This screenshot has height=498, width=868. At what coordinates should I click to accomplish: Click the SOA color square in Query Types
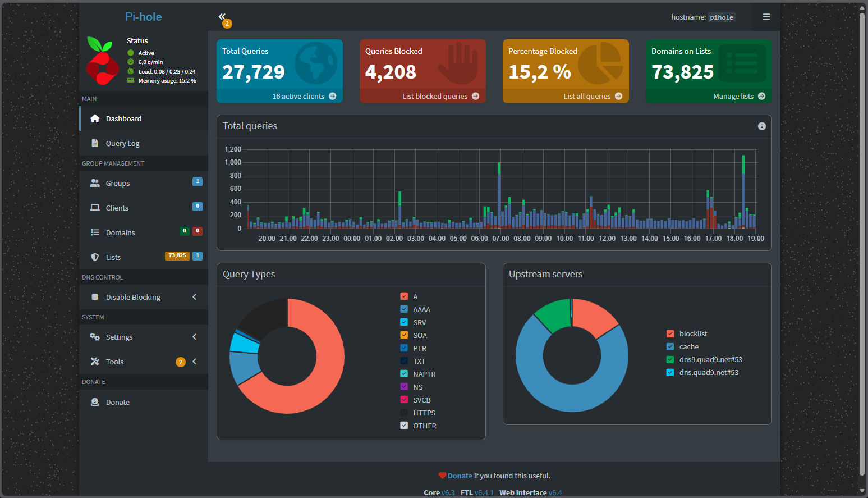coord(404,335)
